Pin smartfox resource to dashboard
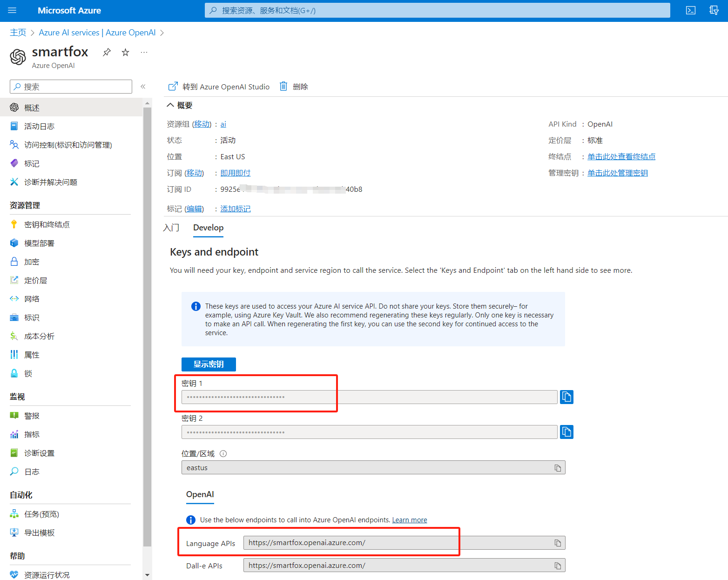The image size is (728, 580). click(107, 52)
